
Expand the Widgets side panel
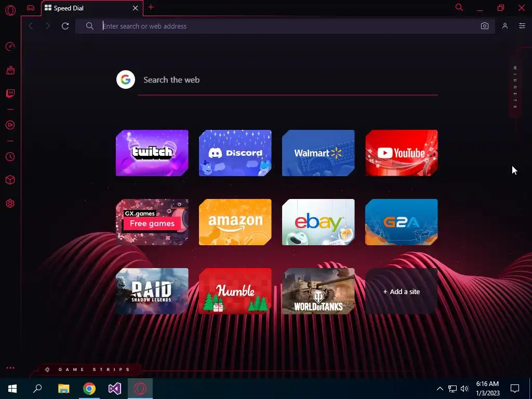515,87
